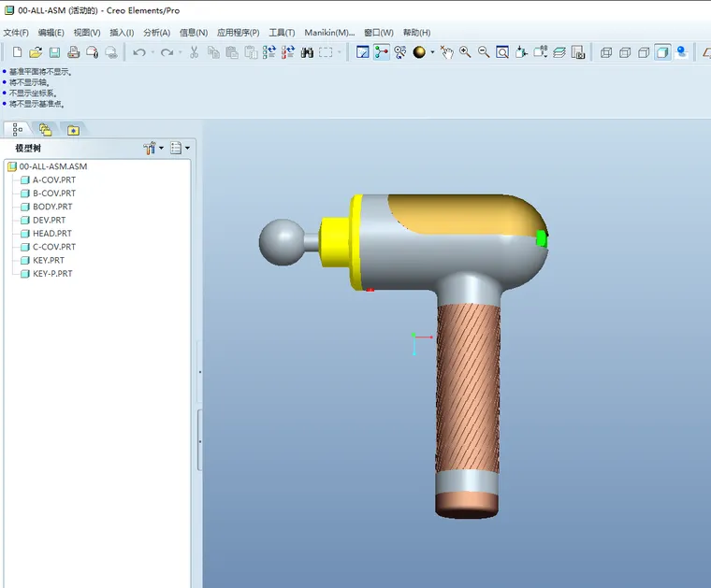
Task: Open the layers icon in toolbar
Action: click(559, 52)
